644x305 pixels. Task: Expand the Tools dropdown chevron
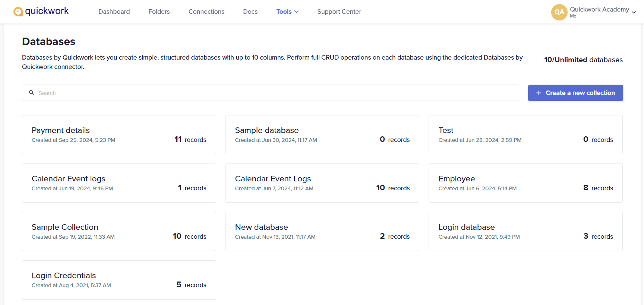click(x=297, y=12)
